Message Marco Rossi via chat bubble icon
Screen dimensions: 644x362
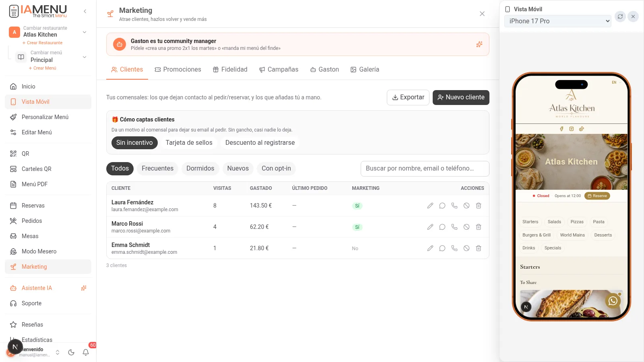pyautogui.click(x=442, y=227)
